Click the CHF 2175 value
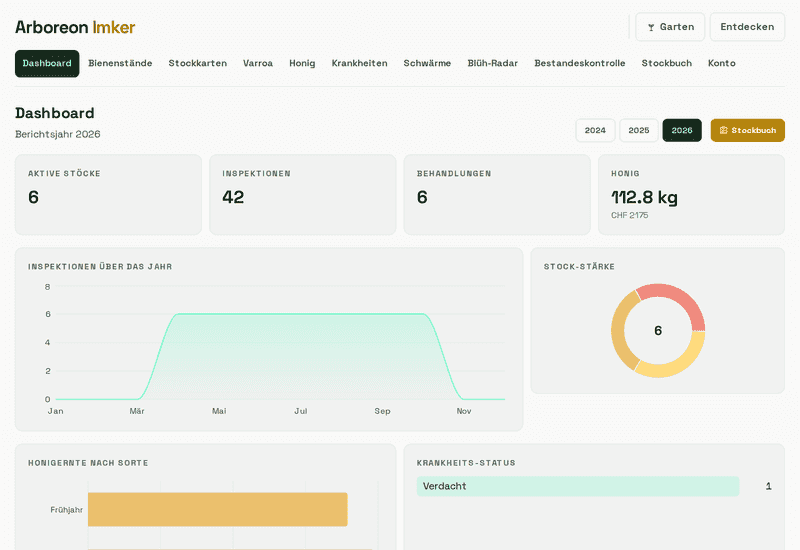The height and width of the screenshot is (550, 800). [630, 215]
